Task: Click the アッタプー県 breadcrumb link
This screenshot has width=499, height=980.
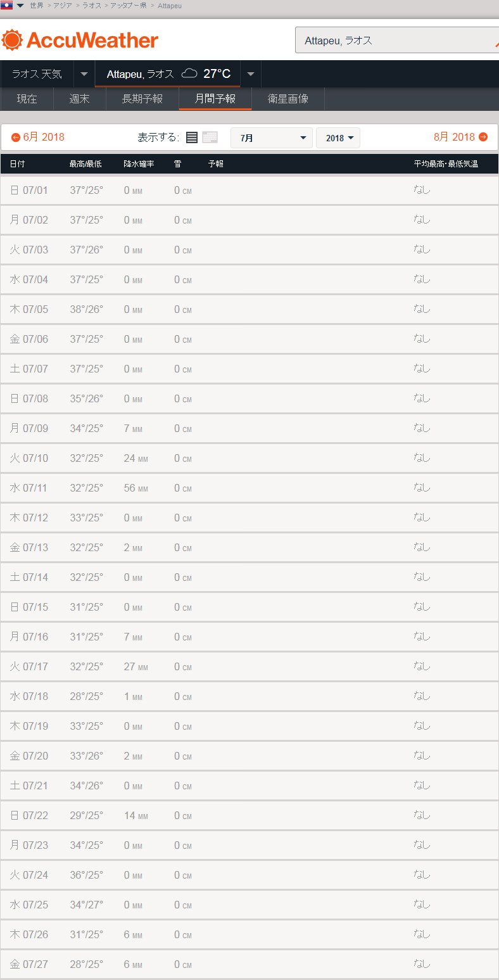Action: (129, 6)
